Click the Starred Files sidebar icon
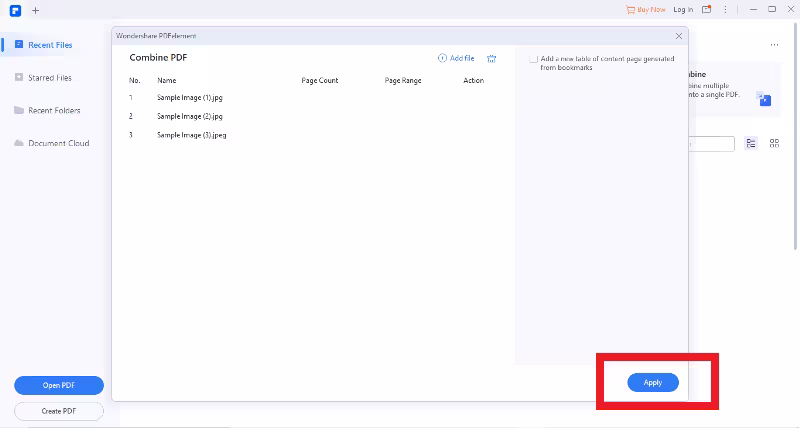800x428 pixels. [19, 78]
